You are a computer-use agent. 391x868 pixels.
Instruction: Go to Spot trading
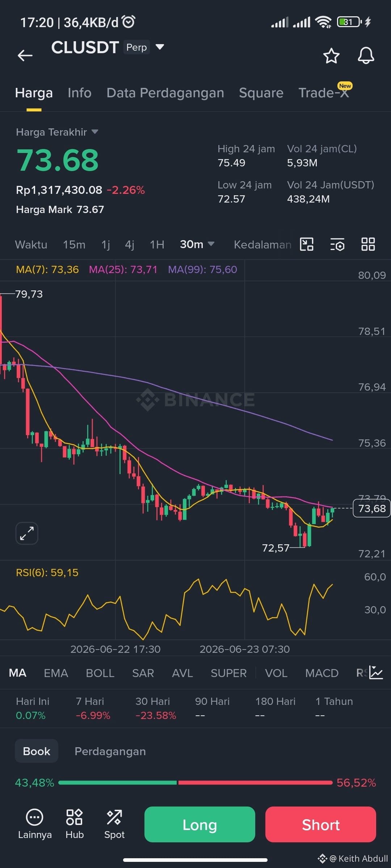coord(114,824)
